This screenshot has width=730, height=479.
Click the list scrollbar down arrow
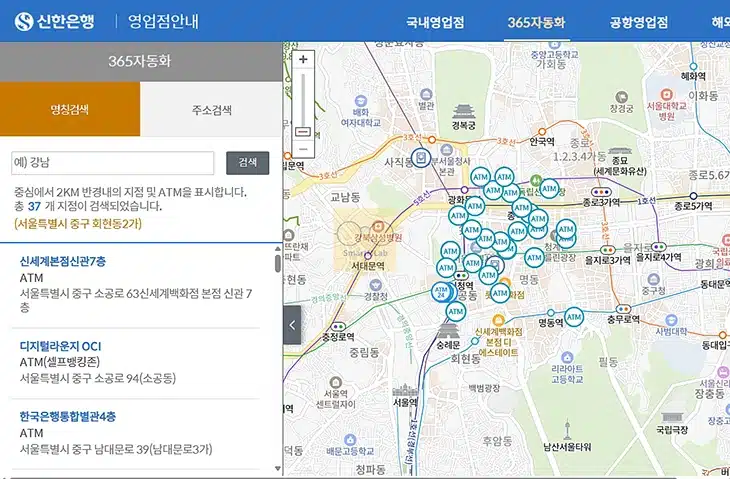(278, 468)
